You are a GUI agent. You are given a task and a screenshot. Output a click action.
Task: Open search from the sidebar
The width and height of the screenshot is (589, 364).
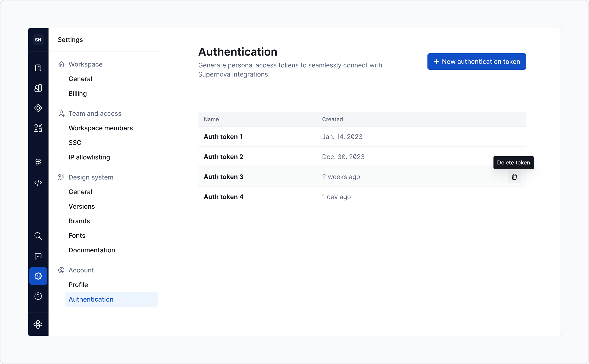pos(38,236)
